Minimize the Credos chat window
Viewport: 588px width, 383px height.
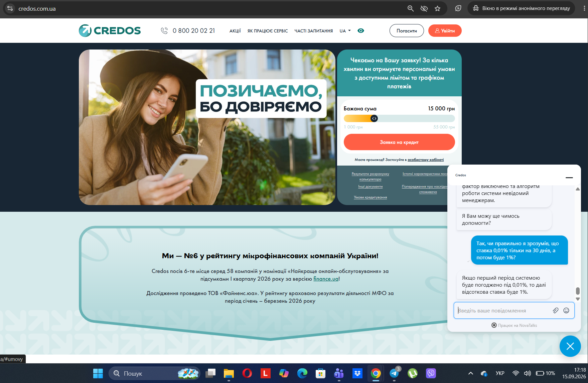(x=569, y=178)
